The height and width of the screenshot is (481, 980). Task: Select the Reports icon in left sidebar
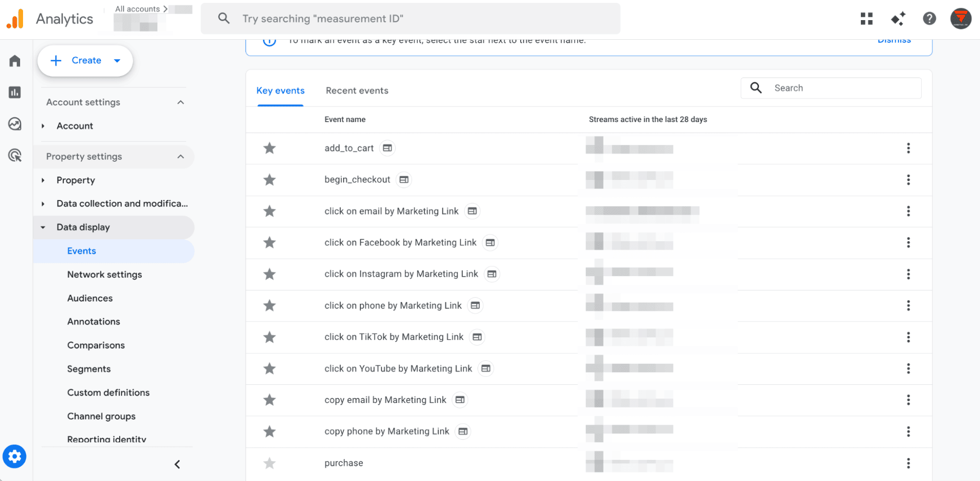pos(14,92)
